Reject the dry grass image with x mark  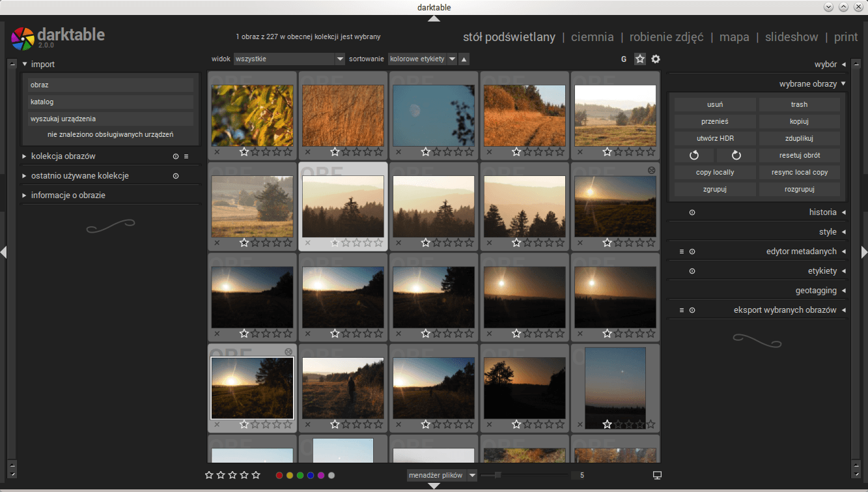click(308, 152)
